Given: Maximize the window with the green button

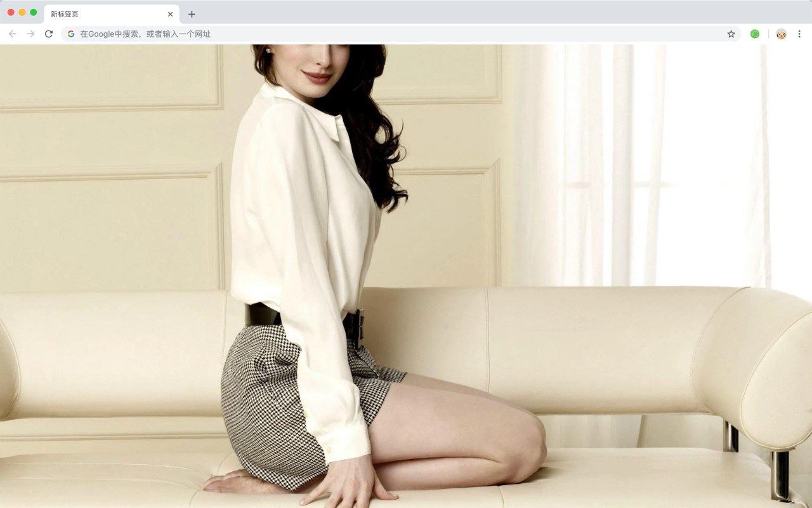Looking at the screenshot, I should coord(34,12).
